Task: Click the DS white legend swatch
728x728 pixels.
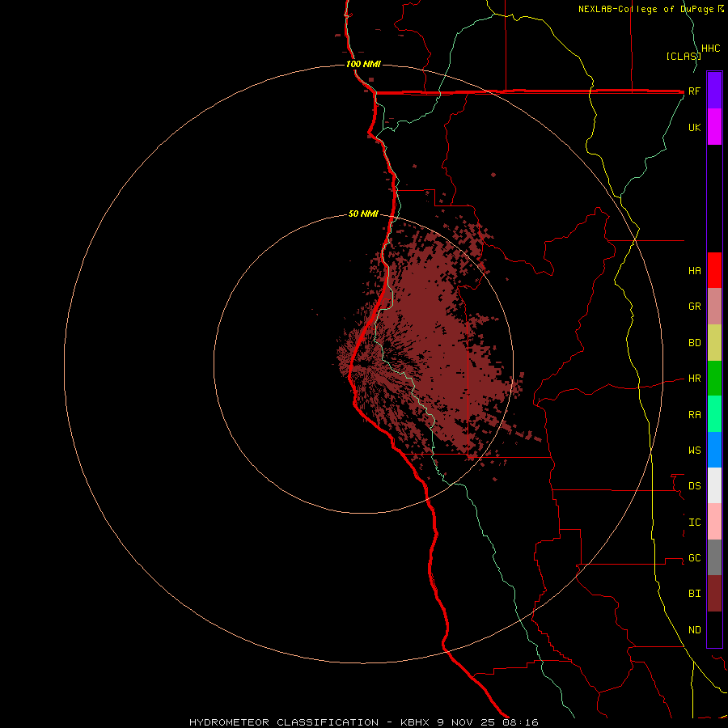Action: [x=714, y=485]
